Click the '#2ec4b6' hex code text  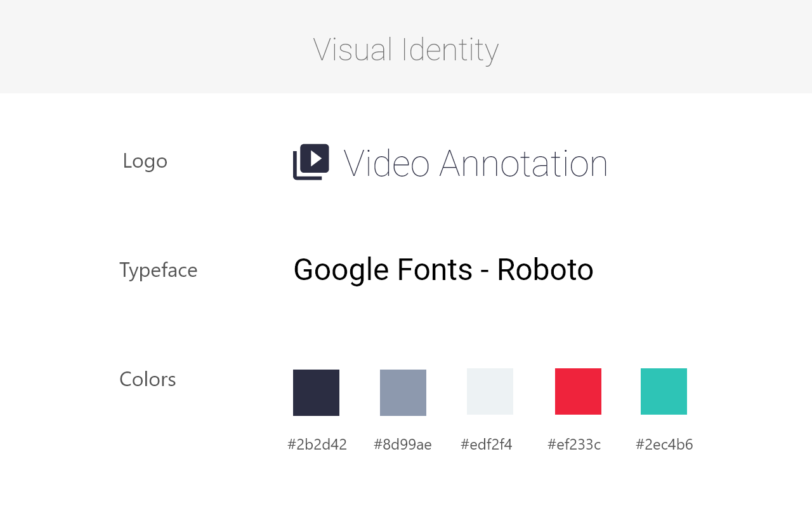(664, 444)
